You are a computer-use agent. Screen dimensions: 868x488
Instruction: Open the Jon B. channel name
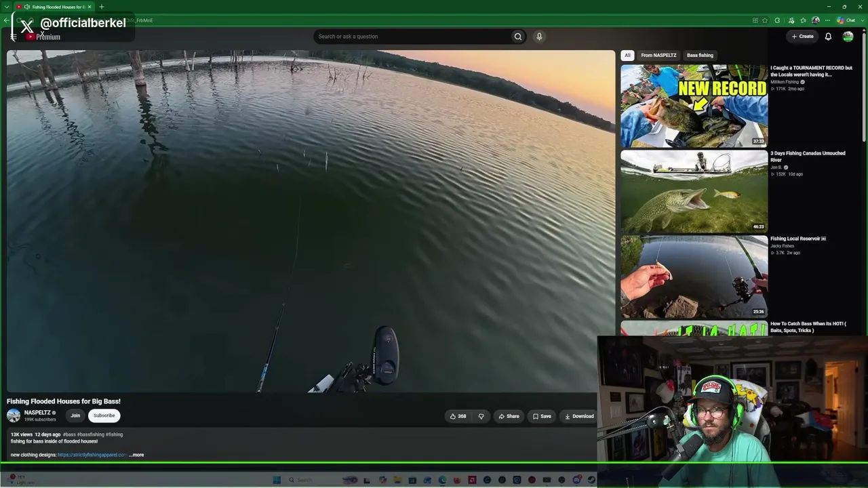pyautogui.click(x=776, y=167)
